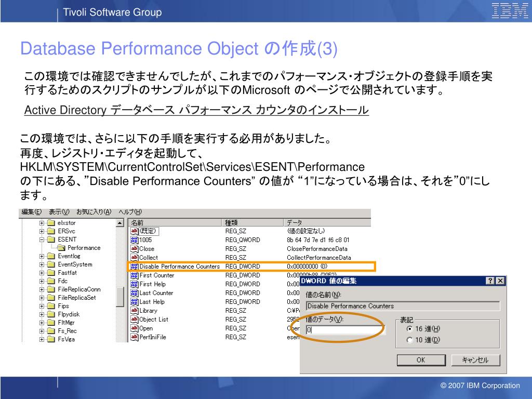Expand the Fastfat tree node
The width and height of the screenshot is (532, 399).
(42, 273)
